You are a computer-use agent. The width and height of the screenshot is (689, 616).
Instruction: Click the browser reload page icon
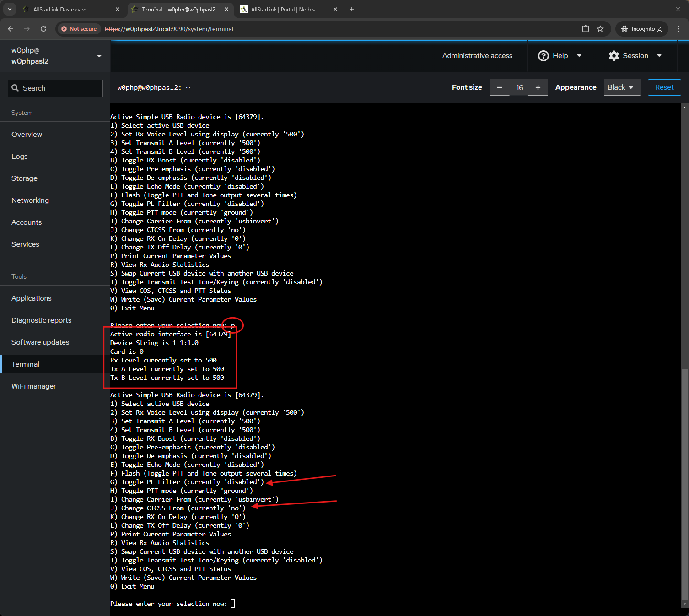[x=43, y=29]
